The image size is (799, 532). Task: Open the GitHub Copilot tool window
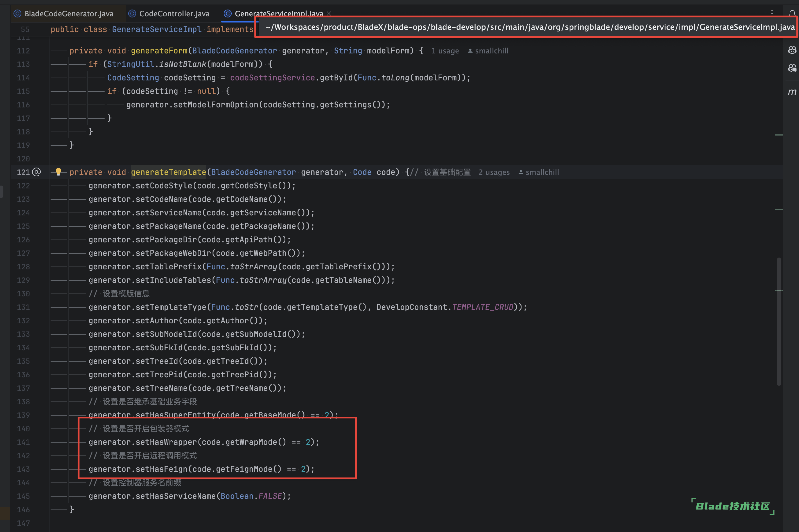[792, 50]
